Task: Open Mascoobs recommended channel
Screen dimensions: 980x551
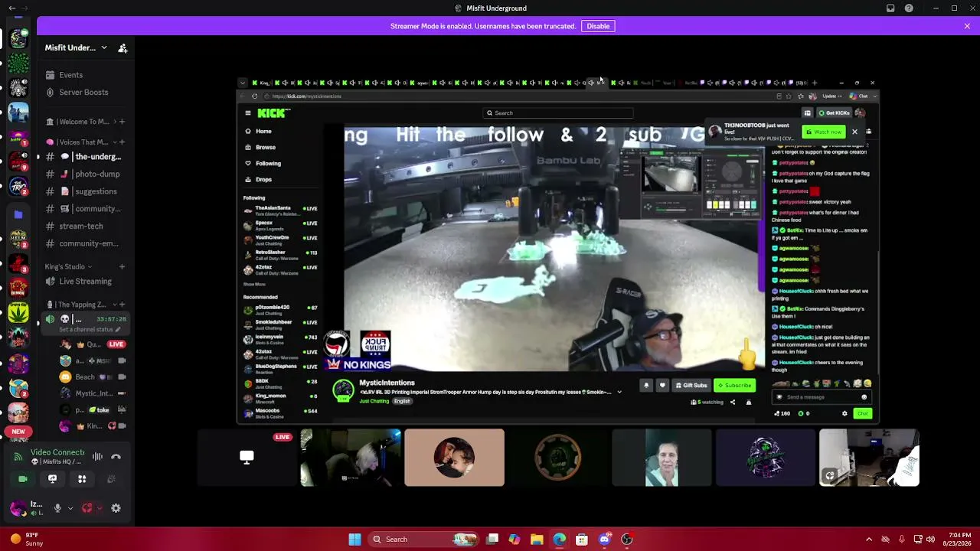Action: (x=280, y=412)
